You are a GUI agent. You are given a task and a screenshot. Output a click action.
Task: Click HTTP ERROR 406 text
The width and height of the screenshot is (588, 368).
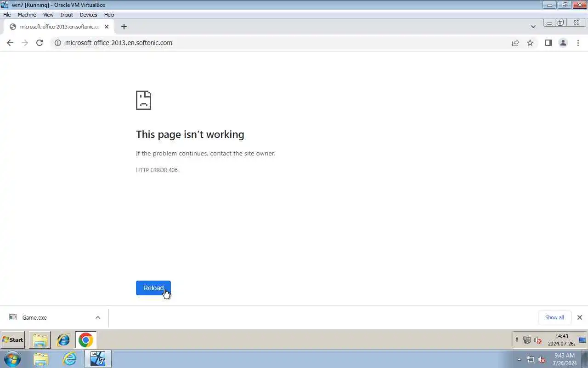pyautogui.click(x=157, y=170)
